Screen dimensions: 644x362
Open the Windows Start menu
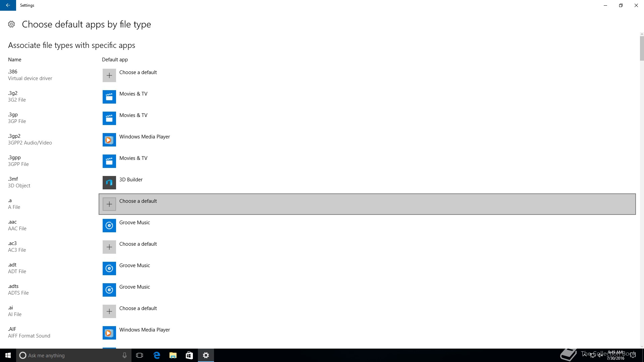[x=8, y=355]
